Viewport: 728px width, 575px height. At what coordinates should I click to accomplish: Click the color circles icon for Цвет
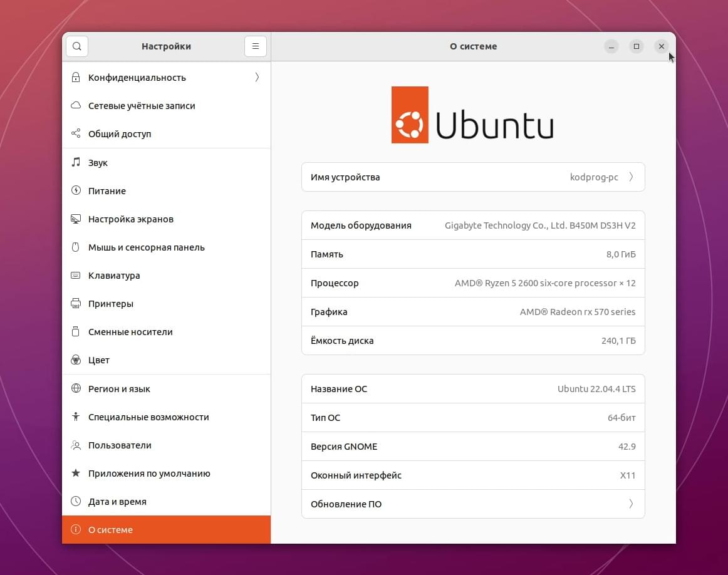[76, 360]
